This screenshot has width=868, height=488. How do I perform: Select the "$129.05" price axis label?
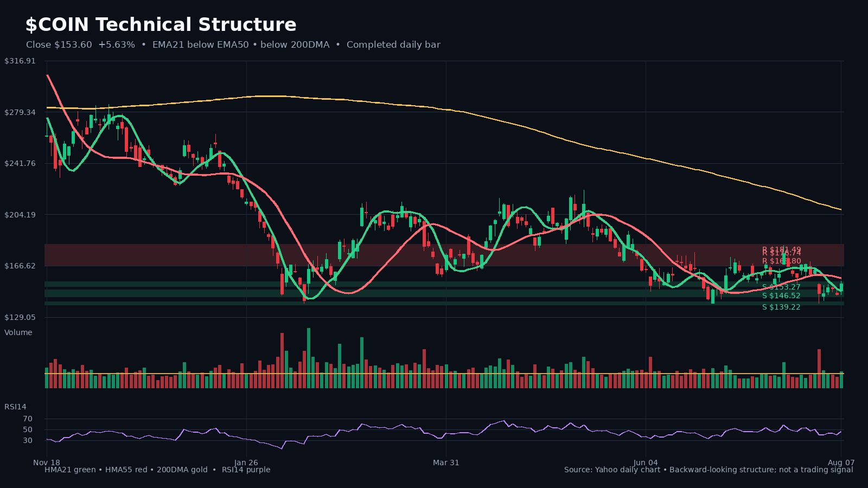pyautogui.click(x=20, y=317)
